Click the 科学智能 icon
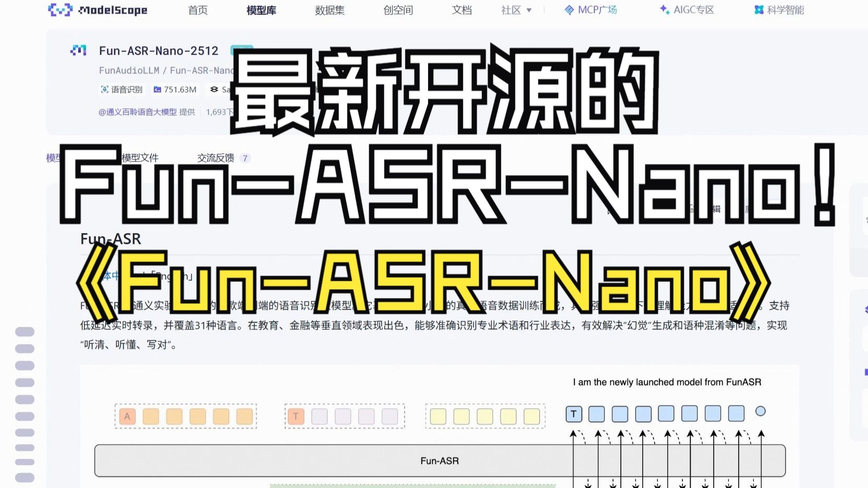Image resolution: width=868 pixels, height=488 pixels. click(x=759, y=10)
